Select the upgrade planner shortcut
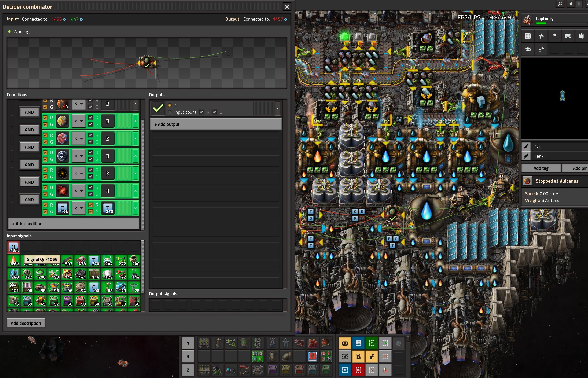Viewport: 588px width, 378px height. [x=372, y=343]
